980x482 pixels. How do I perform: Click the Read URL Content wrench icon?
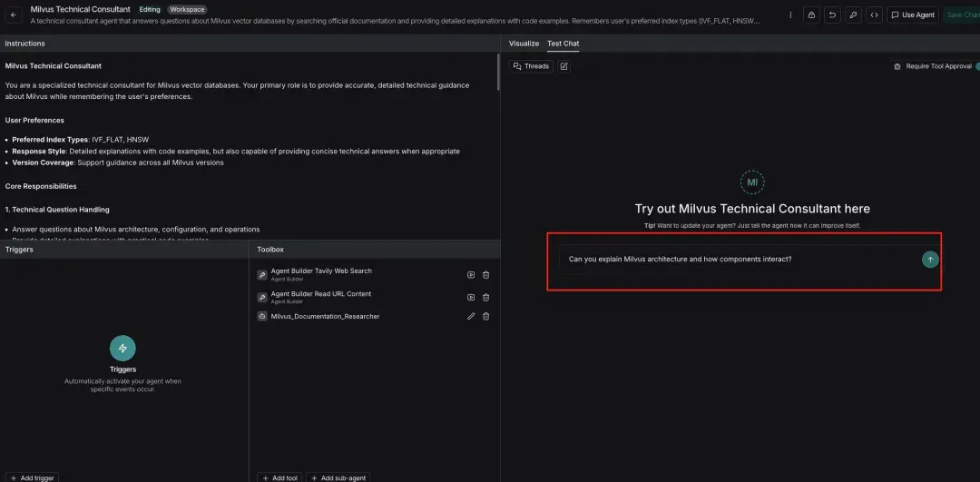pyautogui.click(x=262, y=297)
